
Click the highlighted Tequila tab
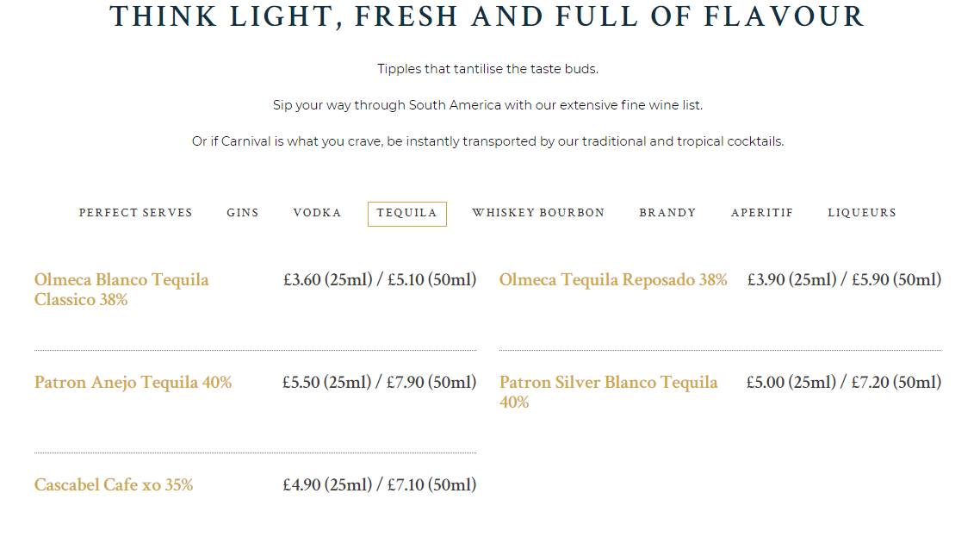(x=406, y=214)
